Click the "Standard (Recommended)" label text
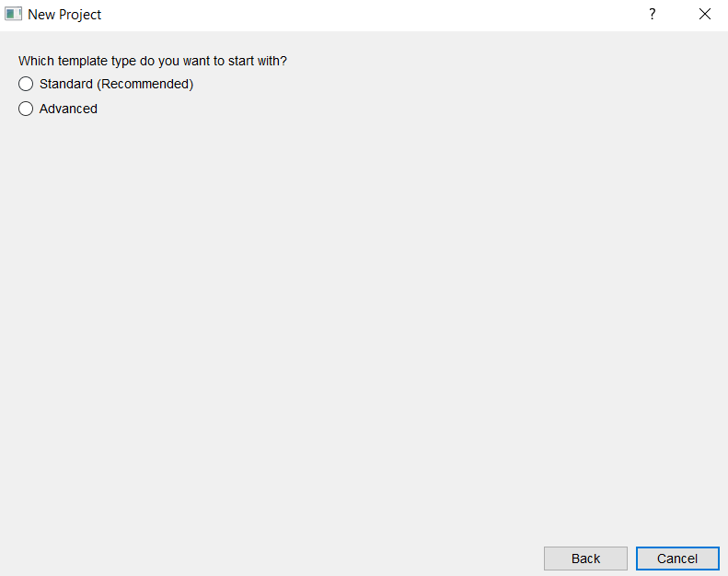The height and width of the screenshot is (576, 728). point(116,85)
